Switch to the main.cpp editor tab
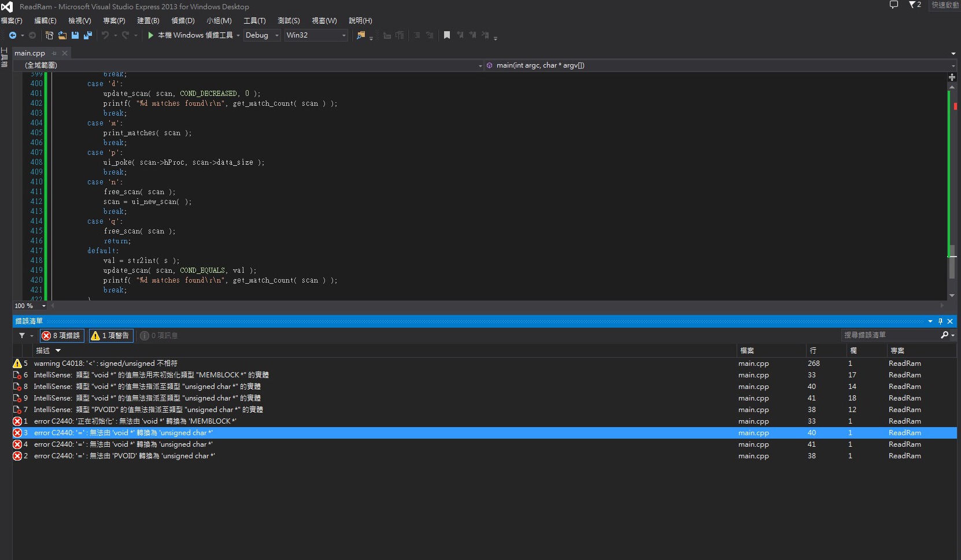This screenshot has width=961, height=560. coord(29,53)
